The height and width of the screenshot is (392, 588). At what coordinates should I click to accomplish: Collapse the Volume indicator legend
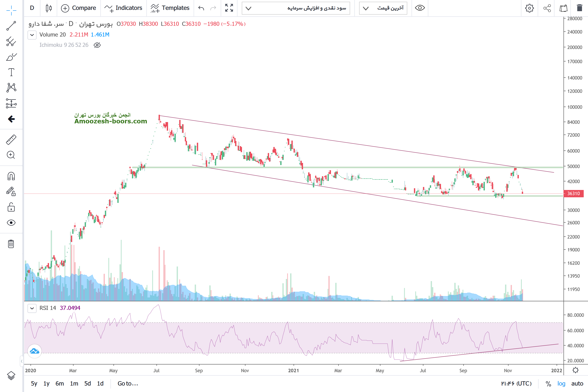click(32, 35)
